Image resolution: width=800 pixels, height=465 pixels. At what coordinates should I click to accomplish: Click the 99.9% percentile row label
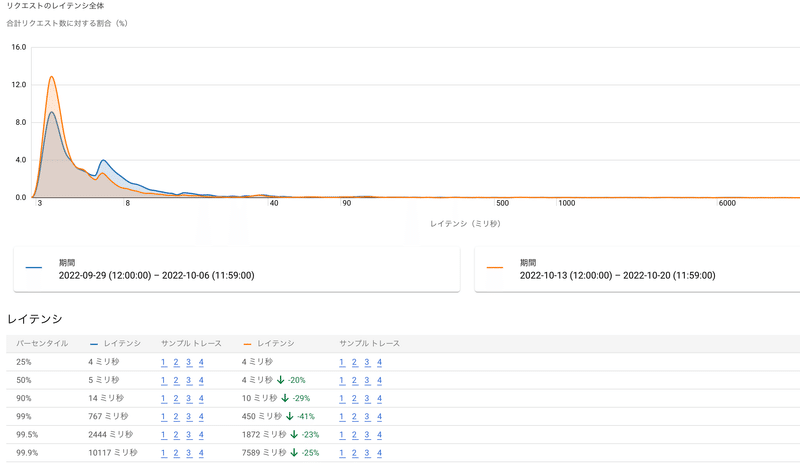pyautogui.click(x=27, y=453)
